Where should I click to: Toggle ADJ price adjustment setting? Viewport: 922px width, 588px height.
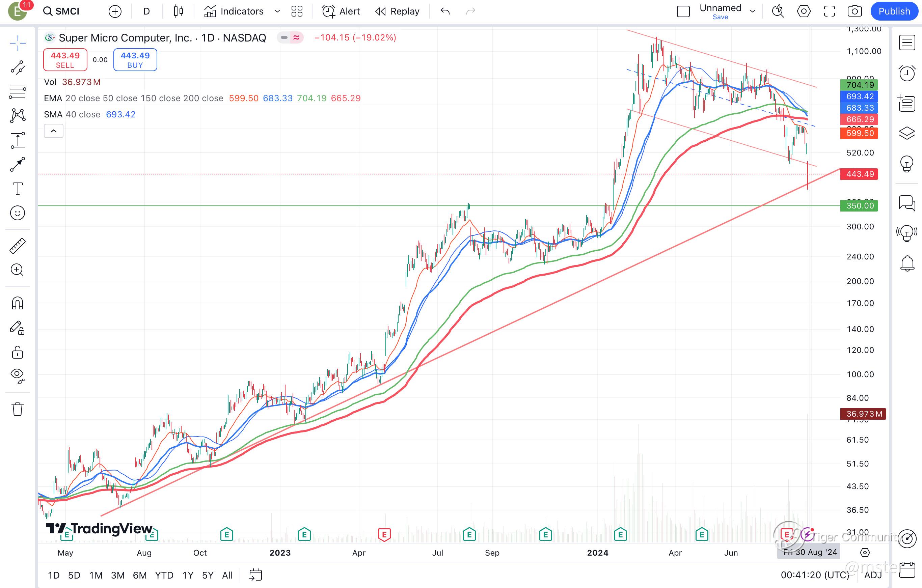click(873, 575)
